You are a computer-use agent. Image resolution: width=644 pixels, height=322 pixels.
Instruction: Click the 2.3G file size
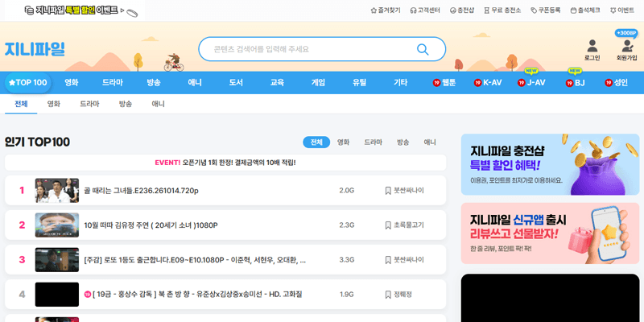click(347, 225)
